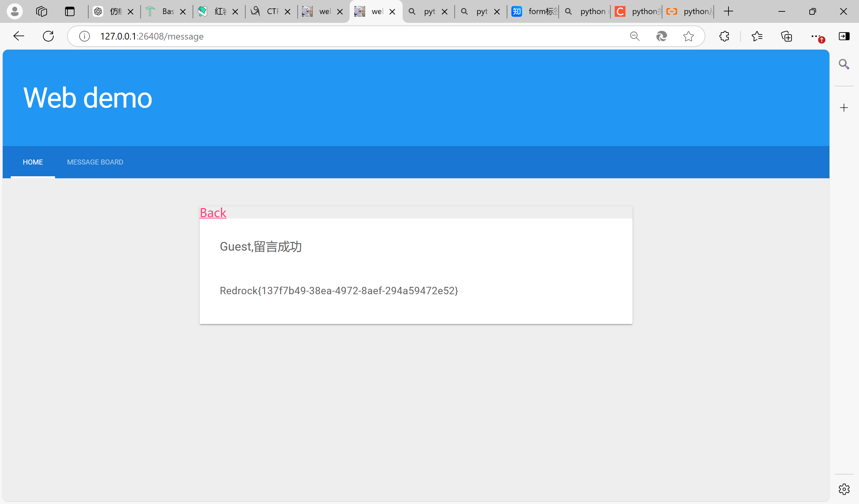Viewport: 859px width, 504px height.
Task: Add page to favorites star icon
Action: click(688, 36)
